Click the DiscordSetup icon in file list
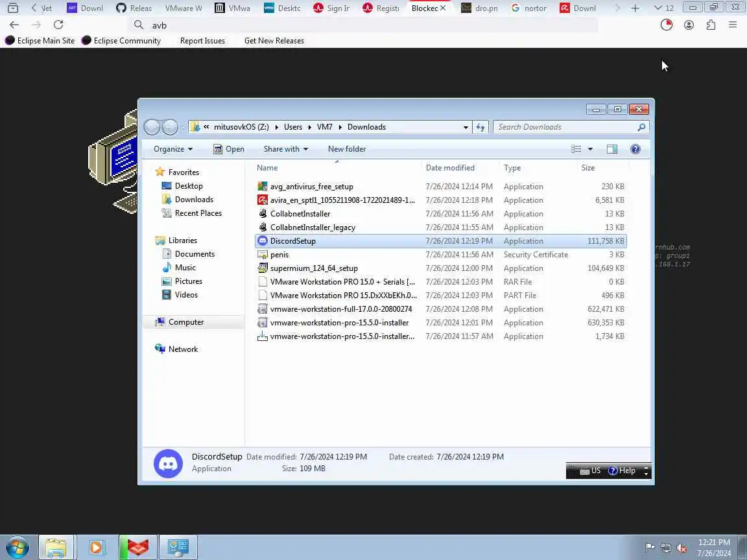Viewport: 747px width, 560px height. pos(262,241)
